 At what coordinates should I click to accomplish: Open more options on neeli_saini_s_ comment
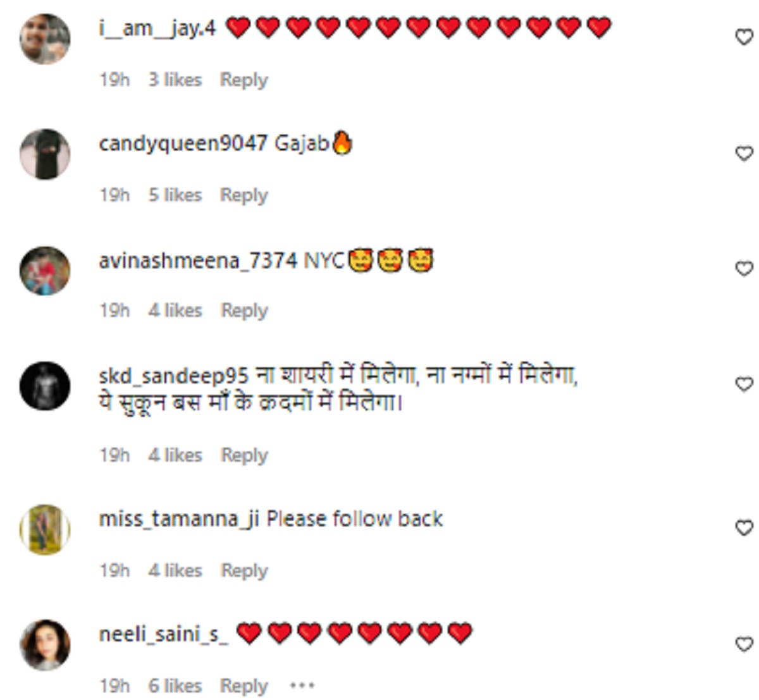pos(302,685)
